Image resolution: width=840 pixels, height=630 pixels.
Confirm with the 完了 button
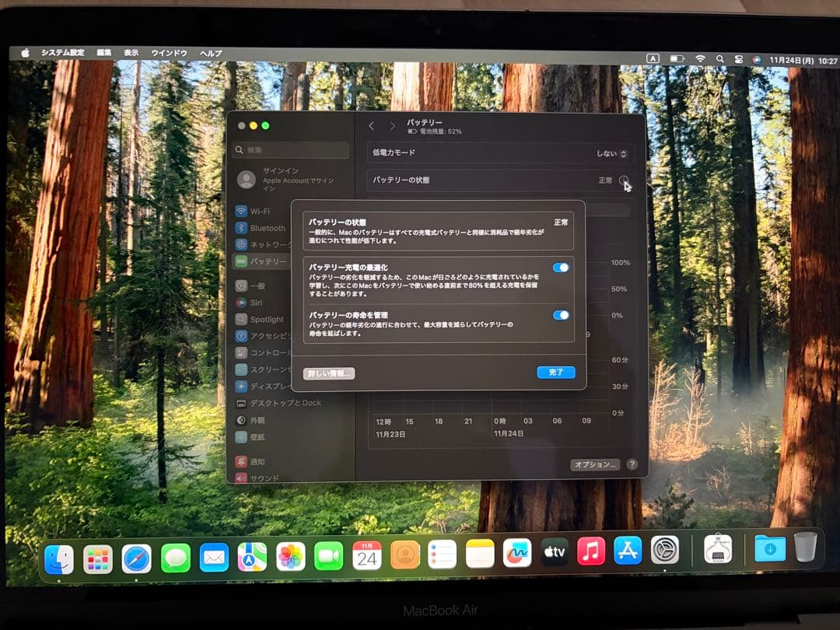555,373
